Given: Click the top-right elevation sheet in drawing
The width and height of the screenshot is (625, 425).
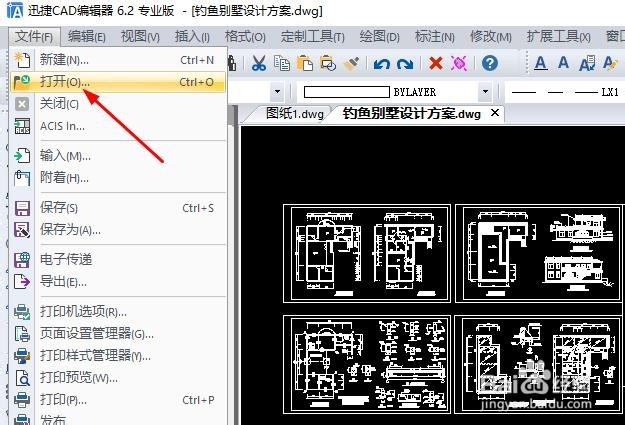Looking at the screenshot, I should tap(539, 254).
